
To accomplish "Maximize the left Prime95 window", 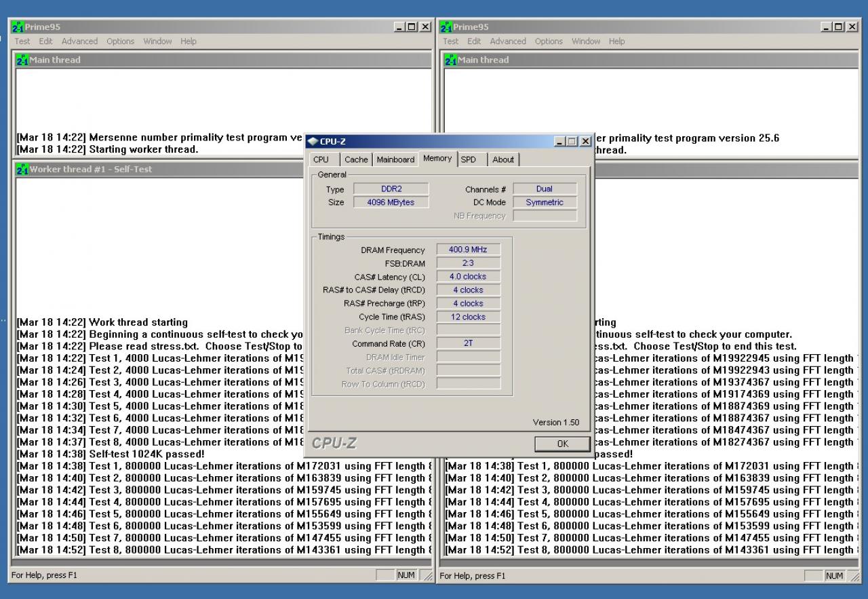I will point(411,27).
